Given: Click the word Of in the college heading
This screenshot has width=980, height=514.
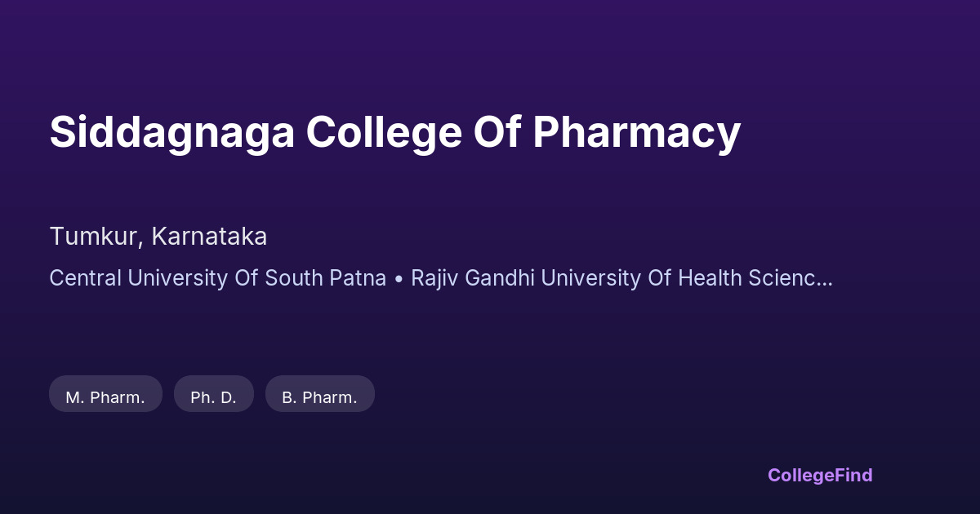Looking at the screenshot, I should tap(497, 131).
